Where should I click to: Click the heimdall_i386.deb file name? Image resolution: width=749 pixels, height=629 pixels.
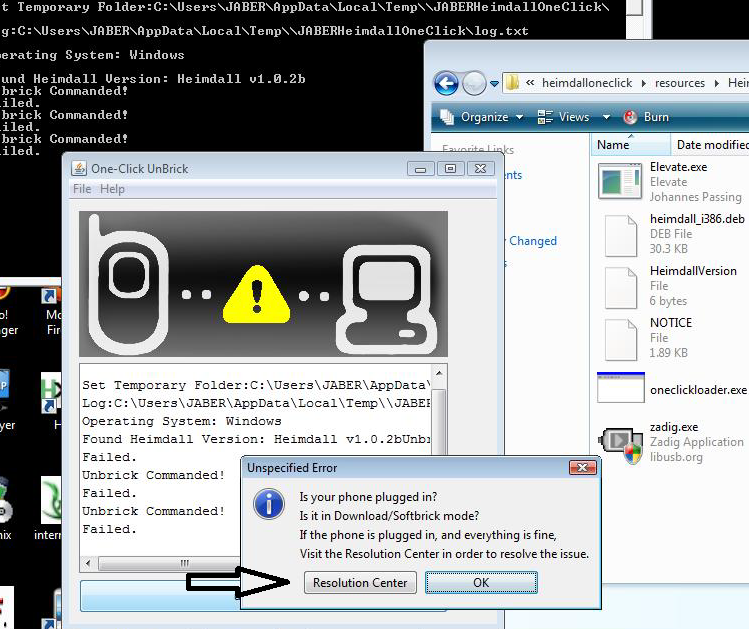pyautogui.click(x=697, y=219)
